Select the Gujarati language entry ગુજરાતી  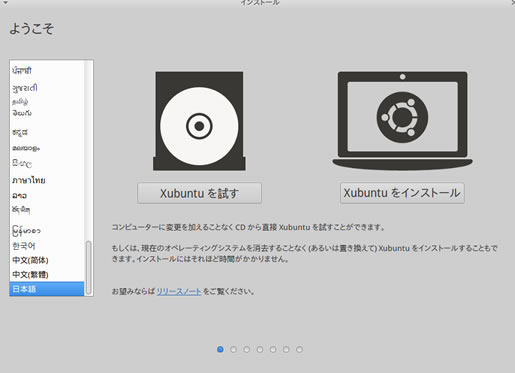47,88
